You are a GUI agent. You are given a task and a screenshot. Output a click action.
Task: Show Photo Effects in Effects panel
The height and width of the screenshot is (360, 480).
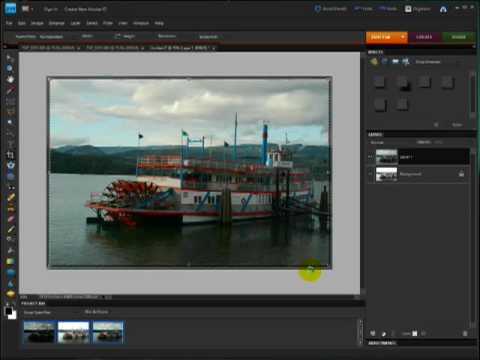pyautogui.click(x=395, y=62)
